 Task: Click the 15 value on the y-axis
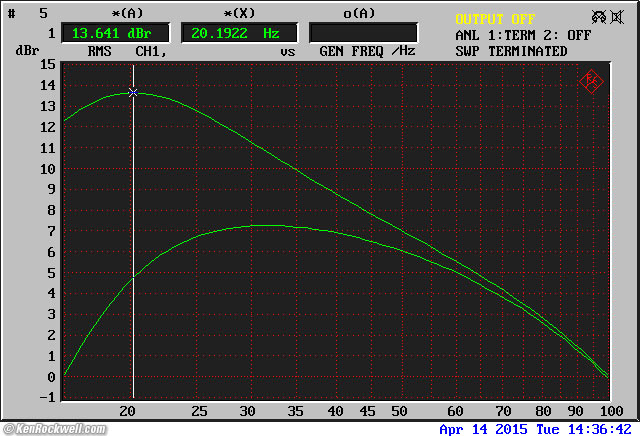[x=47, y=64]
